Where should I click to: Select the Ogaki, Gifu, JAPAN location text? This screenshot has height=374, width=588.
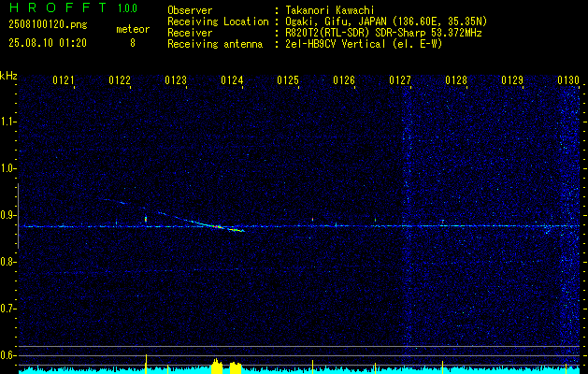[x=386, y=22]
